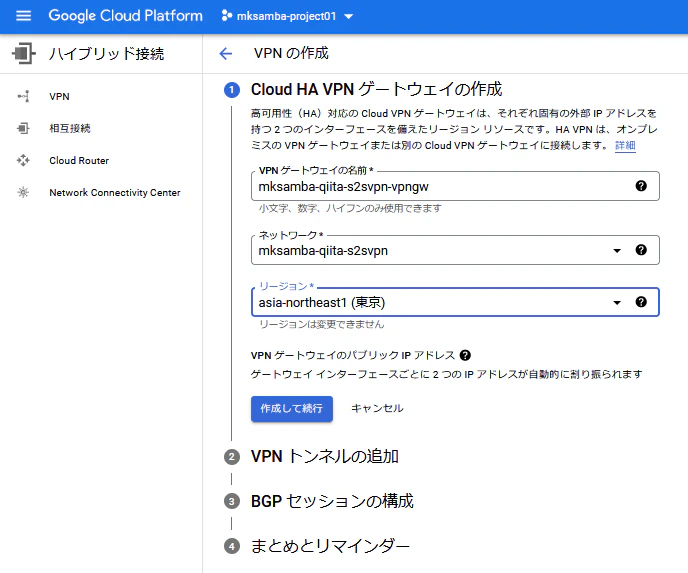Click help icon for リージョン field
688x573 pixels.
pos(641,302)
